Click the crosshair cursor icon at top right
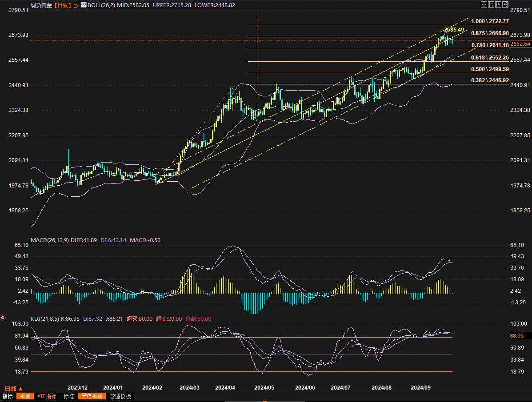 (x=484, y=4)
